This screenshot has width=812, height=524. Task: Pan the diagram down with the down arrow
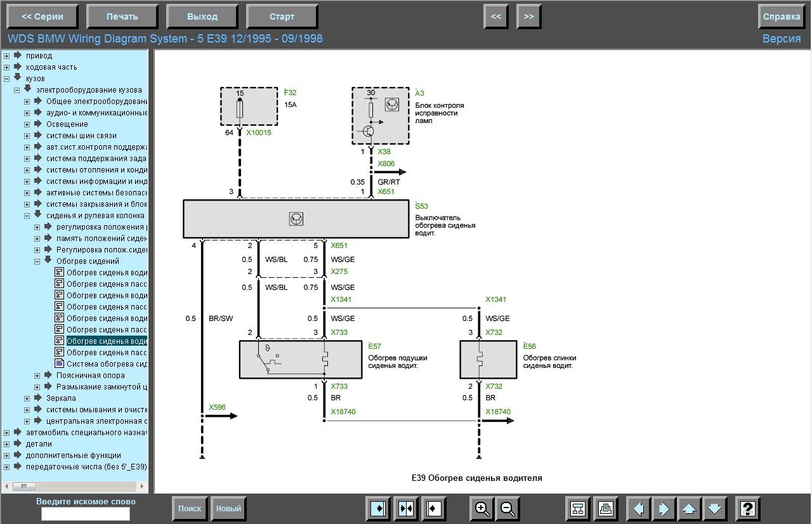pyautogui.click(x=715, y=508)
